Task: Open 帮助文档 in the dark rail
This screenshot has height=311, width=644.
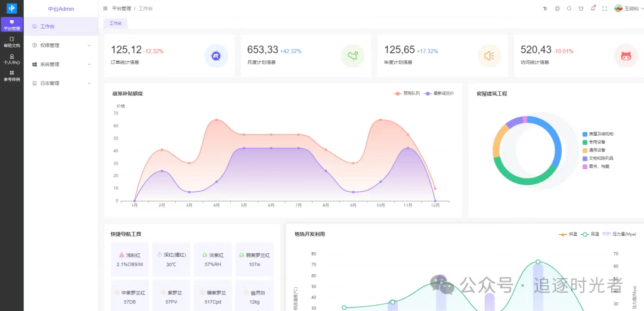Action: pos(11,42)
